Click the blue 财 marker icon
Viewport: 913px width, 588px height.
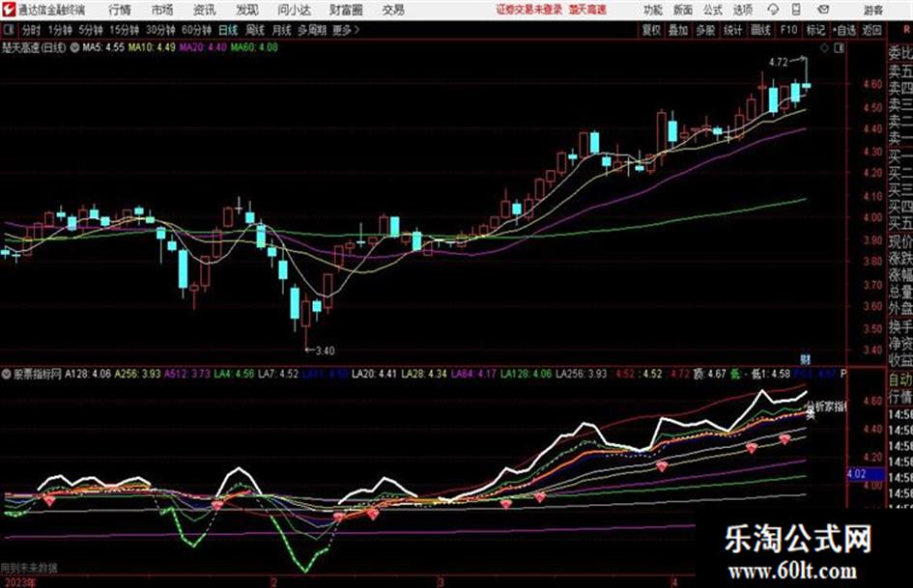pos(806,360)
